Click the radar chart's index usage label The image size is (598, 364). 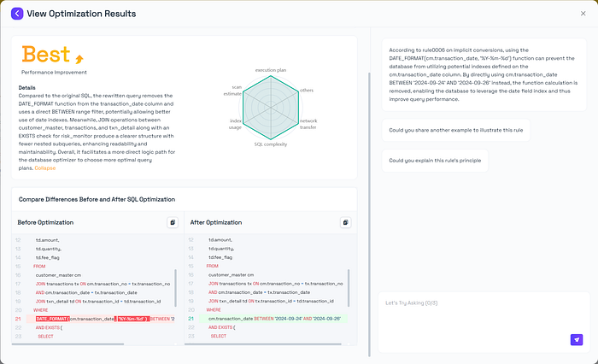tap(235, 124)
